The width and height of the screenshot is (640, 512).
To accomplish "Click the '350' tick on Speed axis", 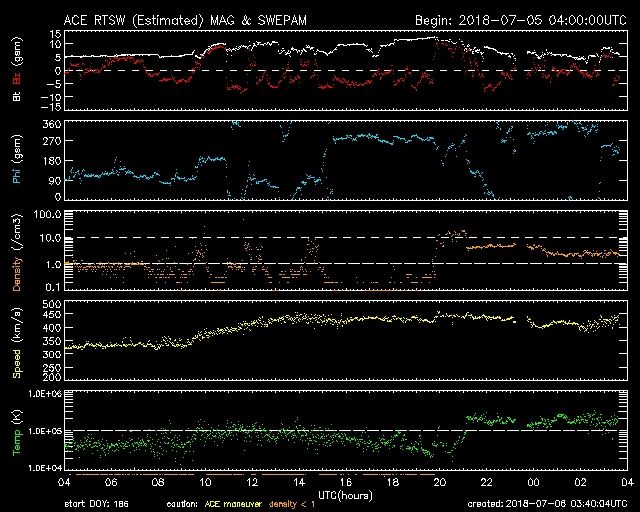I will pos(52,341).
